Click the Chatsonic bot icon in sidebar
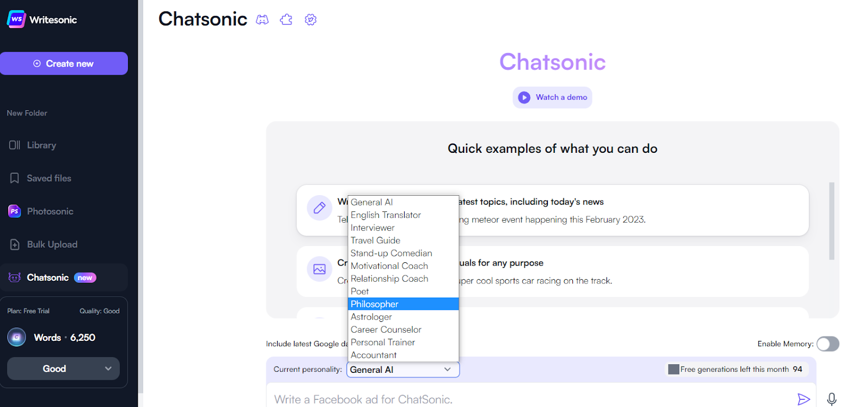 (15, 277)
